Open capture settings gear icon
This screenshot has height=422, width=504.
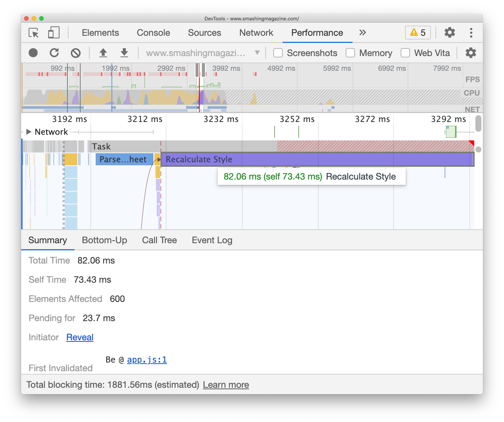click(471, 53)
